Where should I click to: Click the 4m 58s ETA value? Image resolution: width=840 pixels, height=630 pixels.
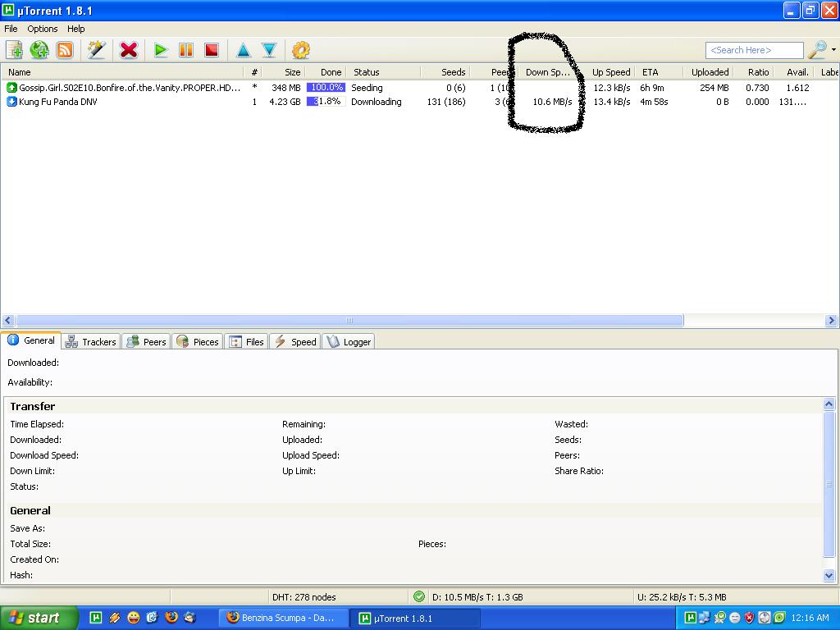pyautogui.click(x=654, y=101)
